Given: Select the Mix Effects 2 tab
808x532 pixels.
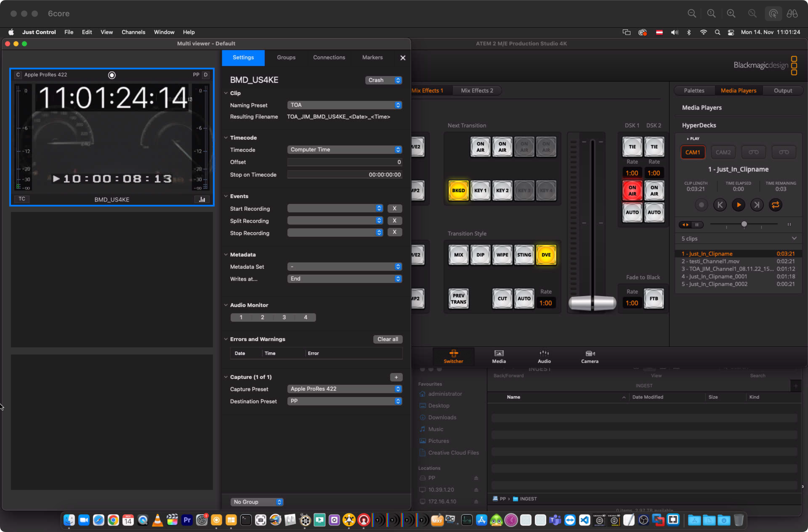Looking at the screenshot, I should (x=477, y=91).
